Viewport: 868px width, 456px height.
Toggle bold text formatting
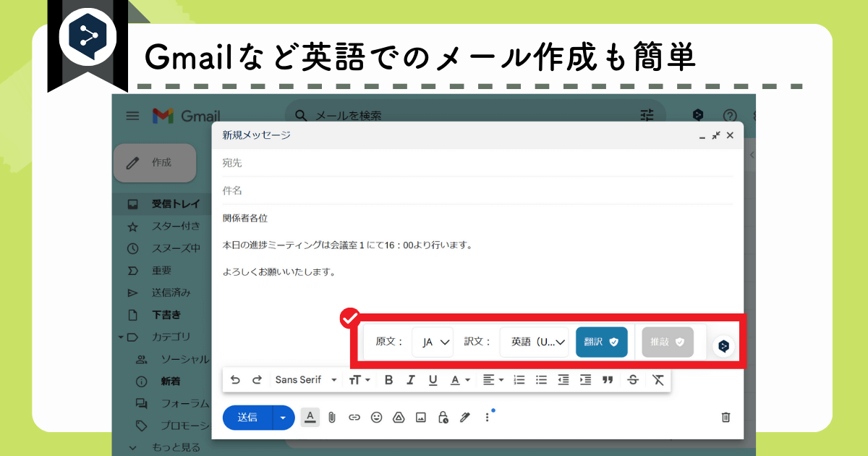tap(388, 380)
